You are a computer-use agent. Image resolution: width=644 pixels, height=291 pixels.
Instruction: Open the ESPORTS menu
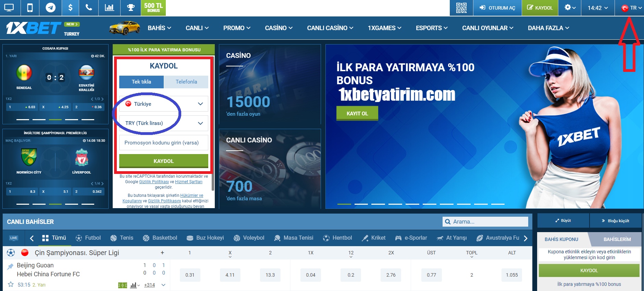432,28
